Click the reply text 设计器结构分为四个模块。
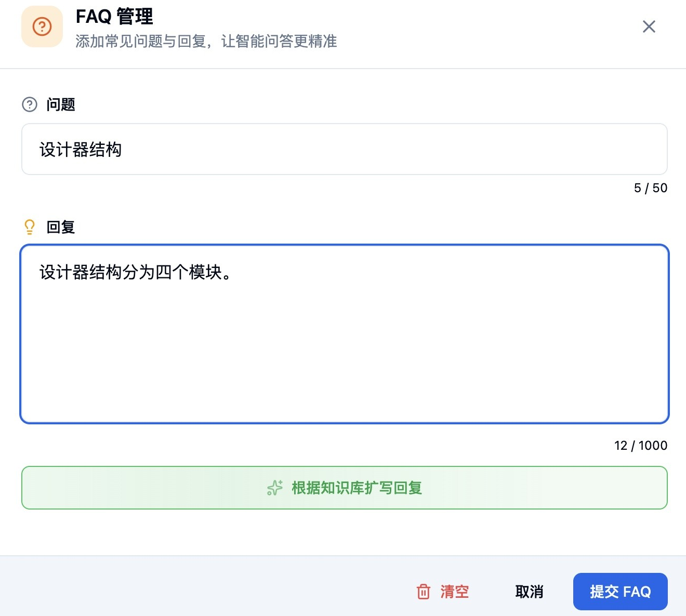The width and height of the screenshot is (686, 616). 135,272
